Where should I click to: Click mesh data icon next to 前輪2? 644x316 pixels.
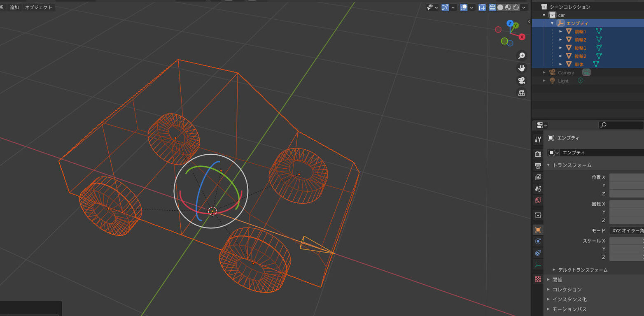(599, 39)
